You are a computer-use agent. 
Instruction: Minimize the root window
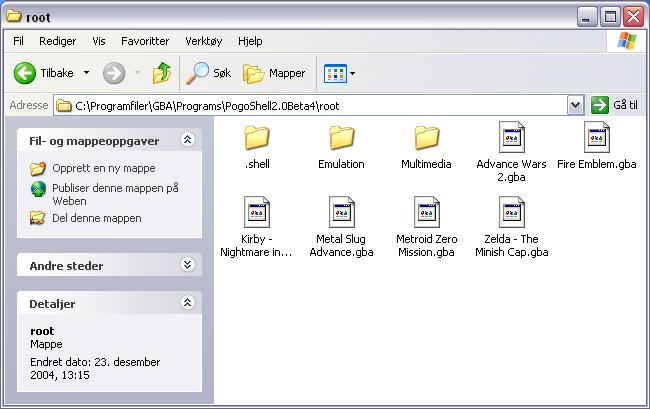[586, 17]
